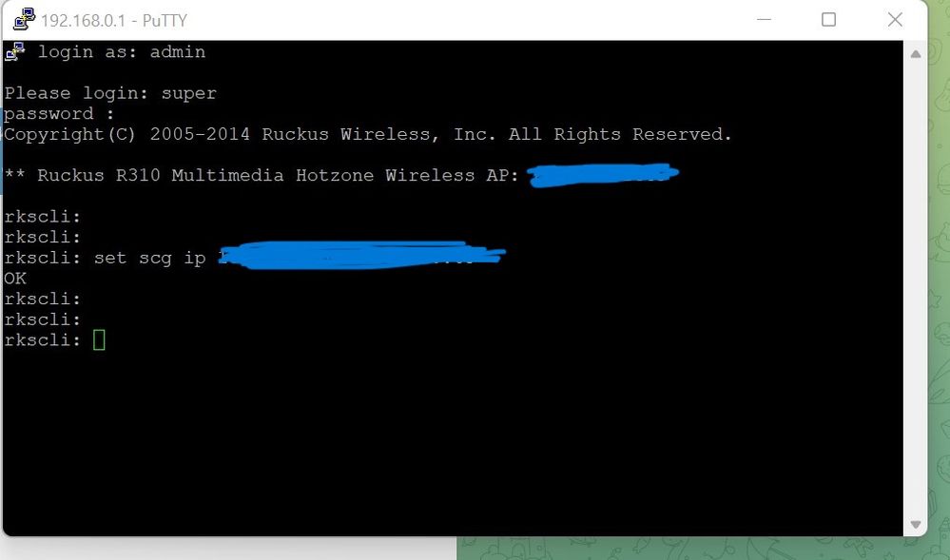Click the Ruckus Wireless copyright line

point(368,134)
